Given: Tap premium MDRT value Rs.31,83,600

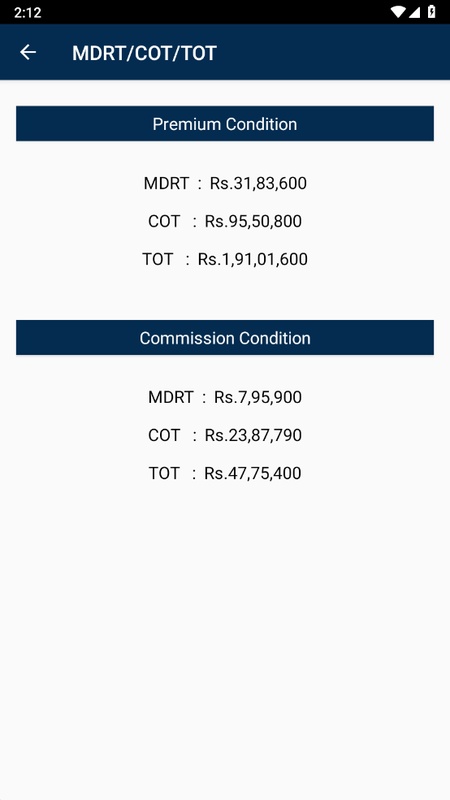Looking at the screenshot, I should pyautogui.click(x=258, y=183).
